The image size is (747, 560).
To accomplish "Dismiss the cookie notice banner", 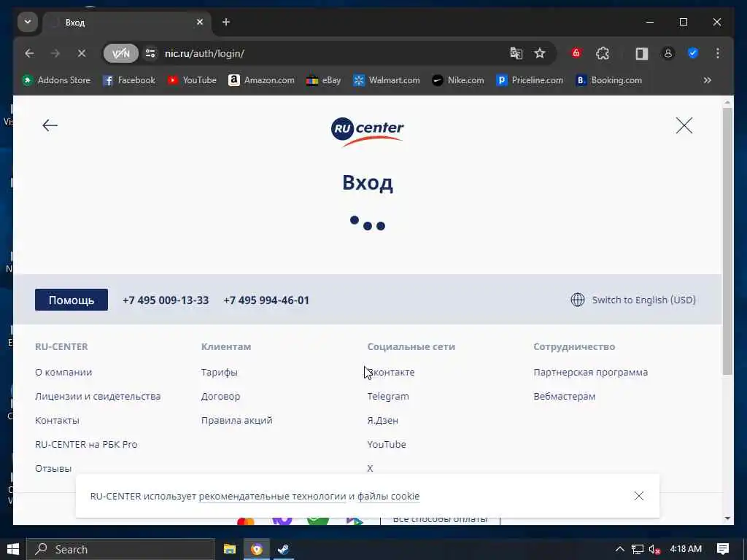I will pyautogui.click(x=639, y=496).
